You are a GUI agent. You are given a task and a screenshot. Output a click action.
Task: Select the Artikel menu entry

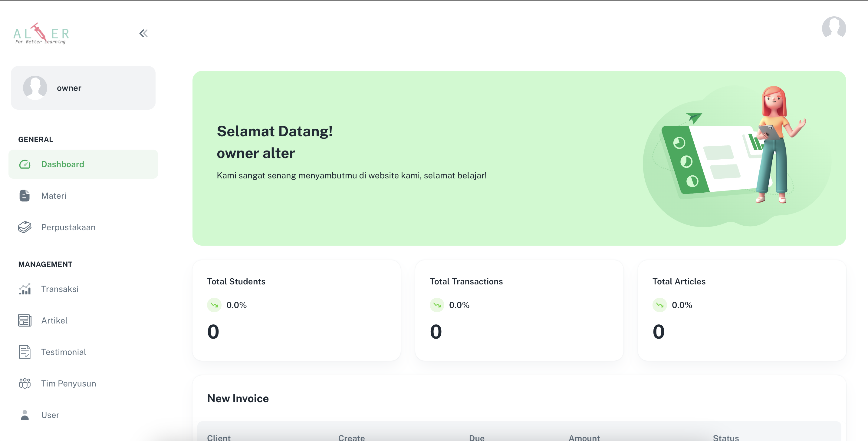tap(54, 320)
